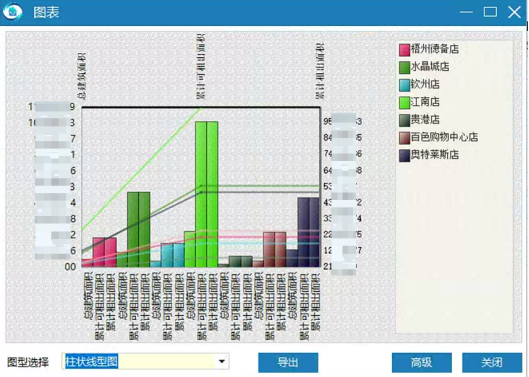The width and height of the screenshot is (529, 377).
Task: Click the brown swatch for 百色购物中心店
Action: 404,138
